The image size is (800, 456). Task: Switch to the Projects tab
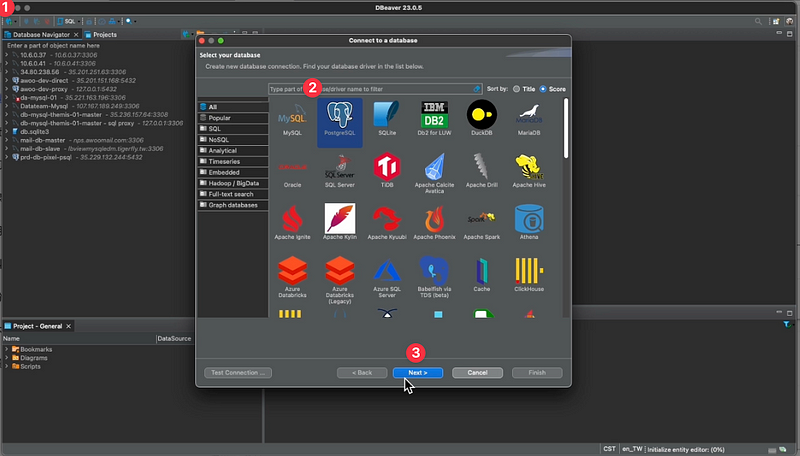(101, 35)
